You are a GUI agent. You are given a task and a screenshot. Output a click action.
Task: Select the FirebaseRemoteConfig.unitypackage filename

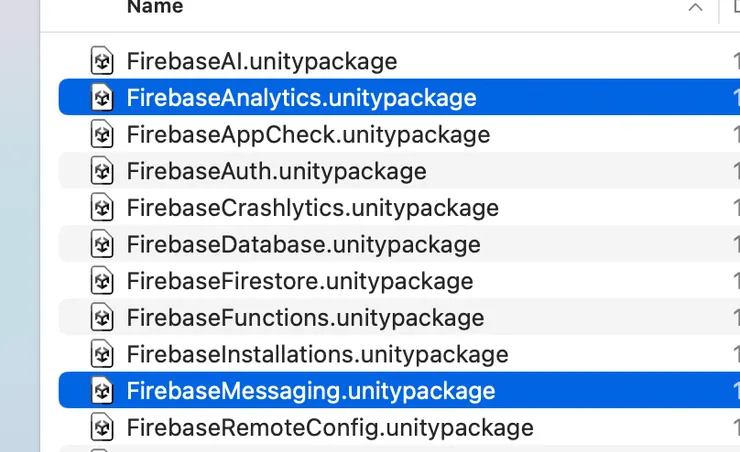click(x=329, y=428)
